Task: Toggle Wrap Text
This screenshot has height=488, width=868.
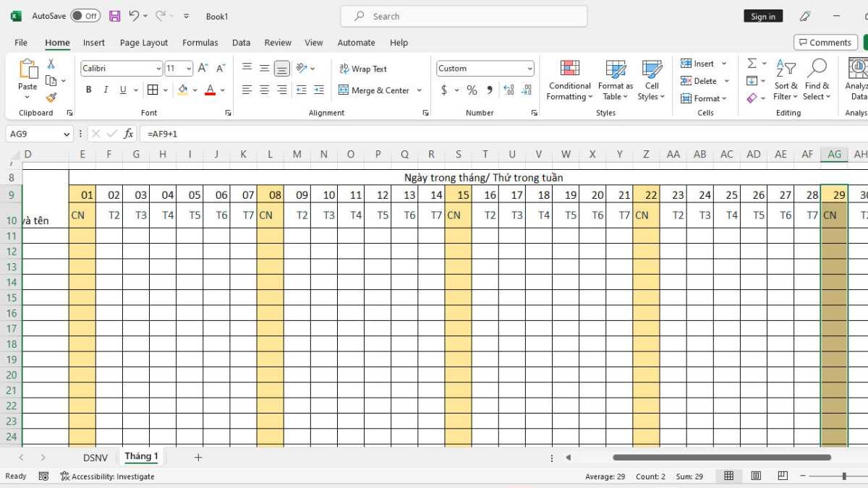Action: [x=363, y=69]
